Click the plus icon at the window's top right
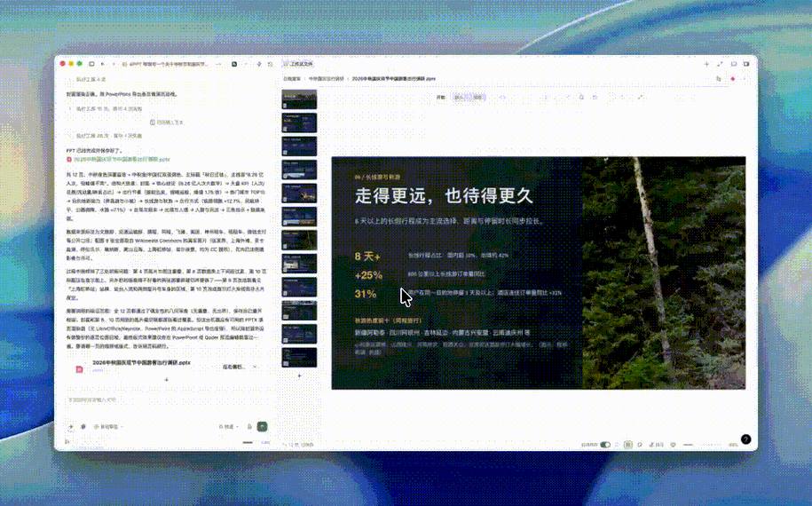Image resolution: width=812 pixels, height=506 pixels. pyautogui.click(x=706, y=64)
